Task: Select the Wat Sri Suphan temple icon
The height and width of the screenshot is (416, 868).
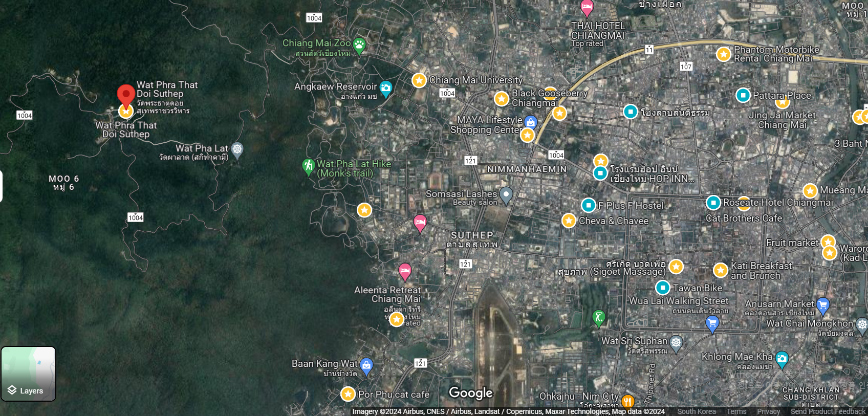Action: point(676,342)
